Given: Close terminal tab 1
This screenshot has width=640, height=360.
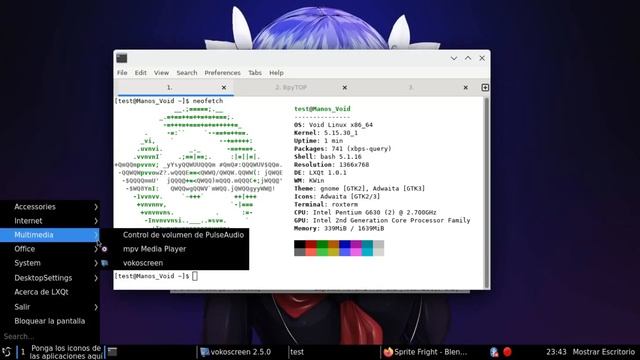Looking at the screenshot, I should click(224, 87).
